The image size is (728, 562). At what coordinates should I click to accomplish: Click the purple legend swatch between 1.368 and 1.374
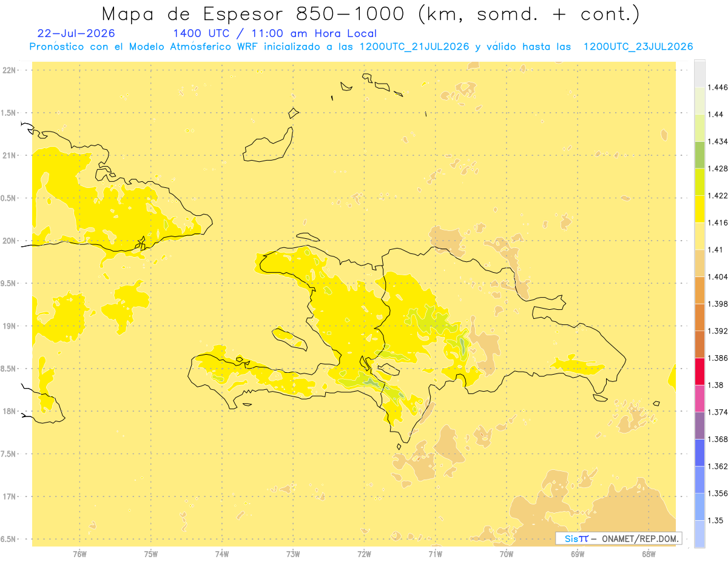pos(699,425)
